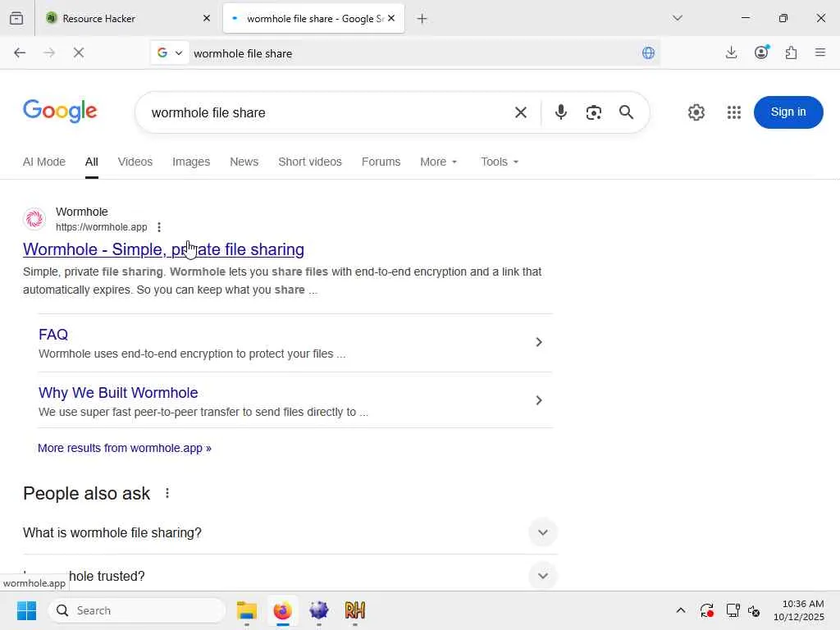Click the Google logo
This screenshot has width=840, height=630.
[x=60, y=112]
